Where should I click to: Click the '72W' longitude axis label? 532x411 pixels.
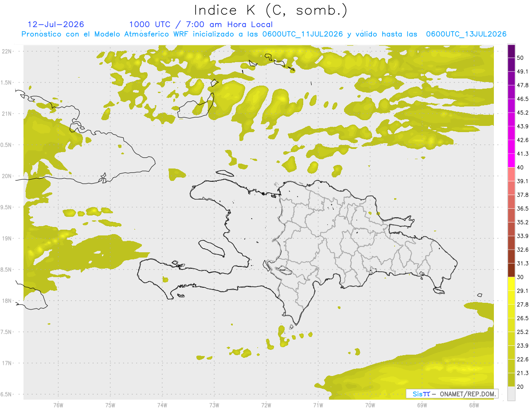point(266,405)
